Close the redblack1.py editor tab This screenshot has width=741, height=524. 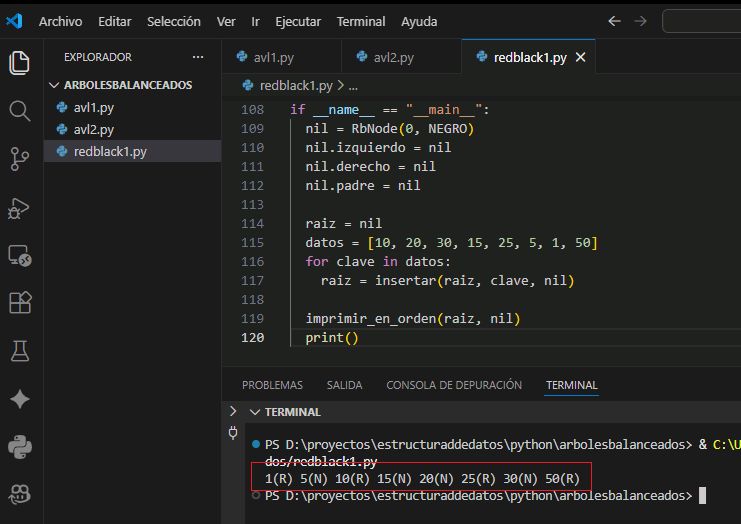(x=580, y=57)
